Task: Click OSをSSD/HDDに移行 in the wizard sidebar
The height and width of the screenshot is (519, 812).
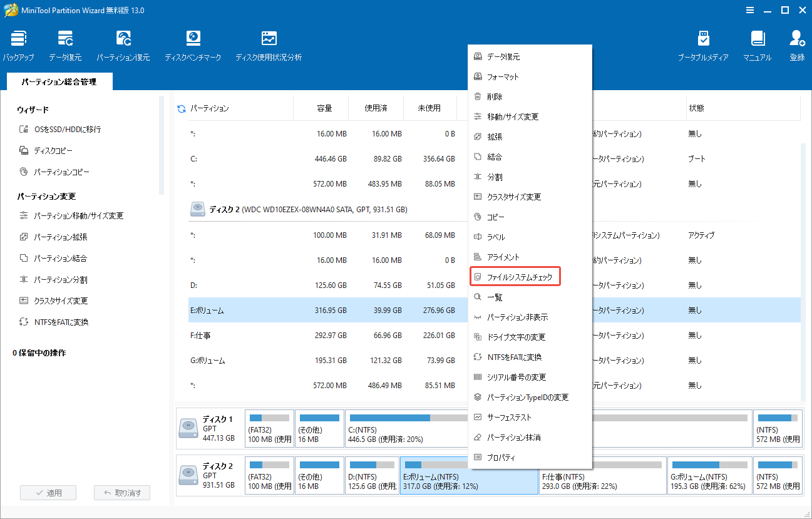Action: pyautogui.click(x=67, y=130)
